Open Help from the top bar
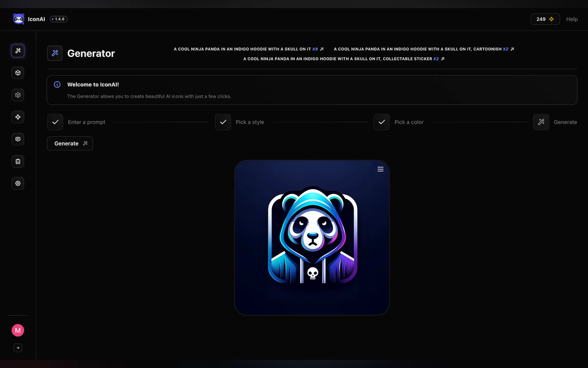Viewport: 588px width, 368px height. pyautogui.click(x=572, y=19)
